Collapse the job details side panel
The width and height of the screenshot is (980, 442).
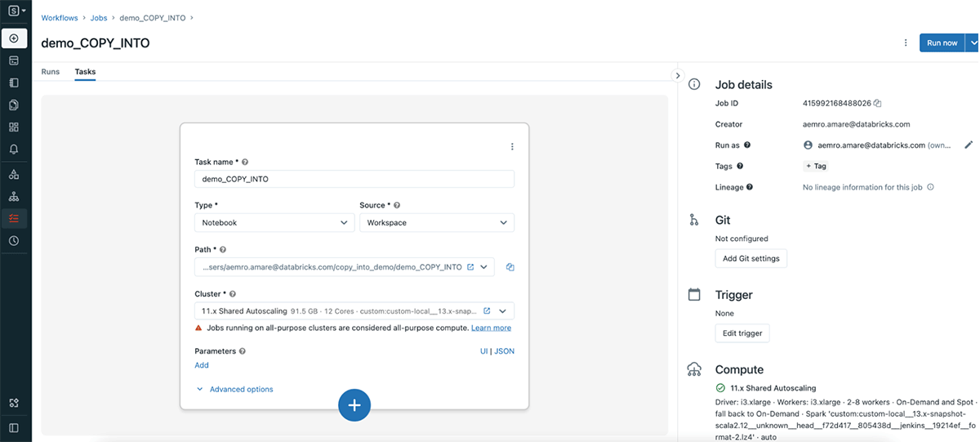click(676, 75)
